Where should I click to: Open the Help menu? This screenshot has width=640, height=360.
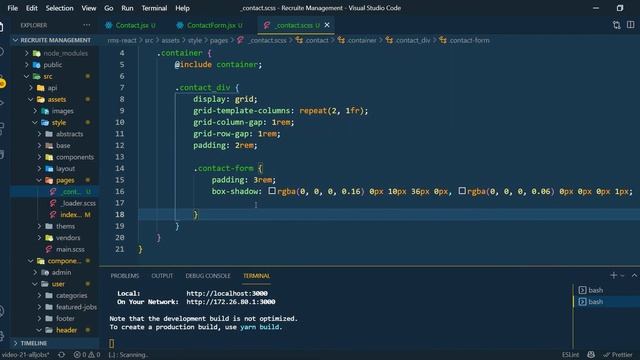[182, 8]
